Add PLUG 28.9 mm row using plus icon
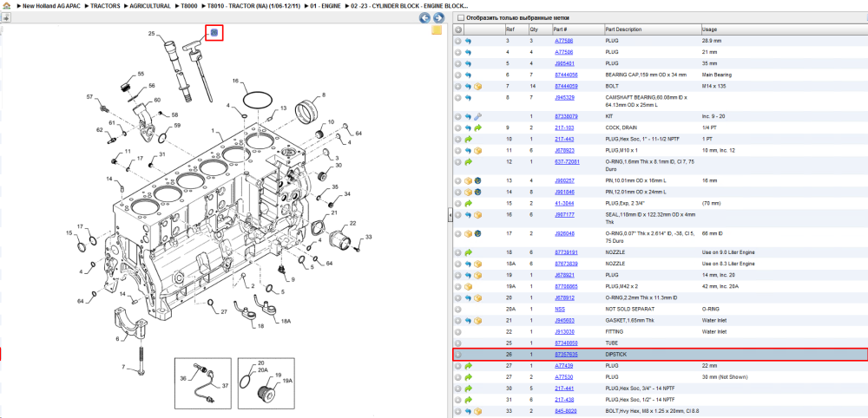The height and width of the screenshot is (418, 868). (457, 41)
